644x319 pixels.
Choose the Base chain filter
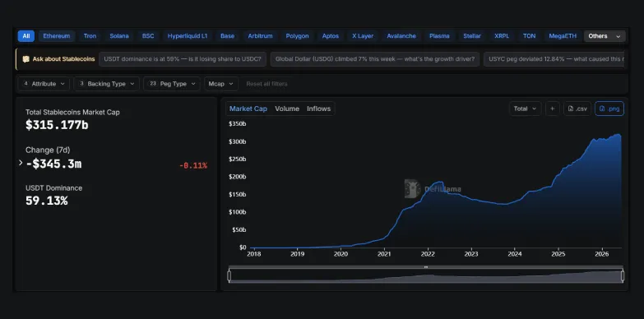click(228, 36)
